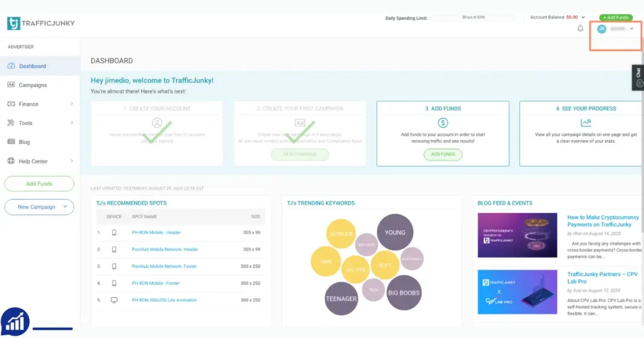Open Pornhub Mobile Network- Header spot link

(x=165, y=249)
